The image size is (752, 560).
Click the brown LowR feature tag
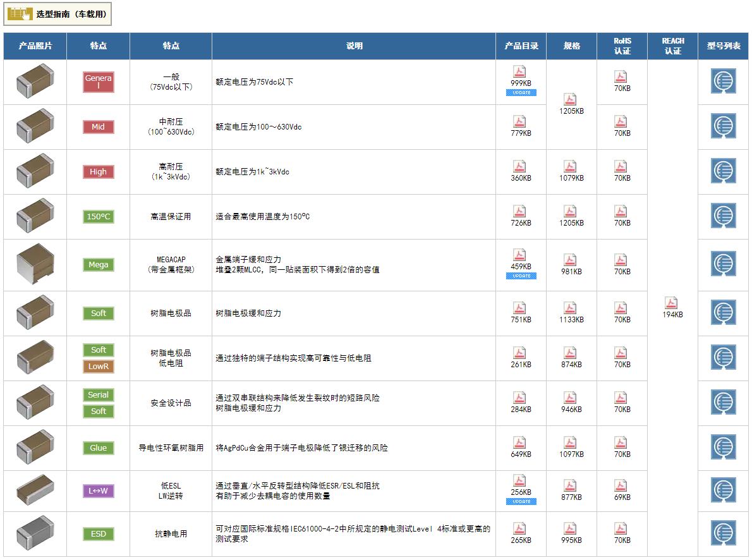coord(98,367)
